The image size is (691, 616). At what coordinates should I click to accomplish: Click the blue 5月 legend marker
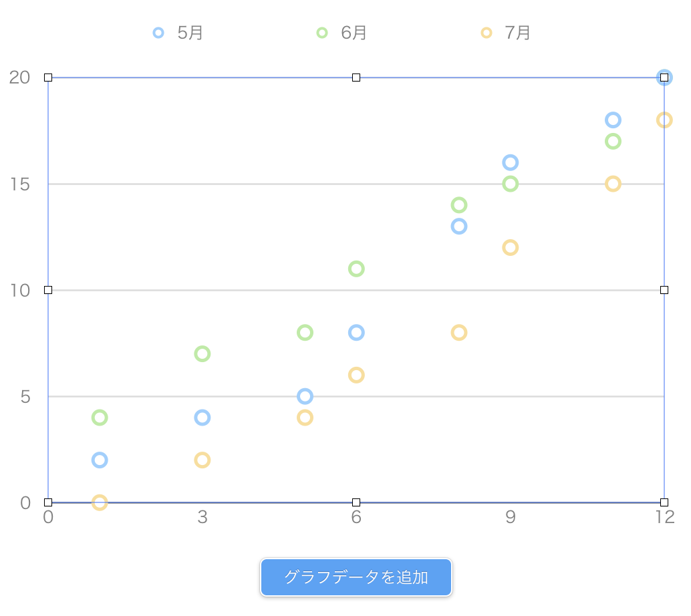158,33
